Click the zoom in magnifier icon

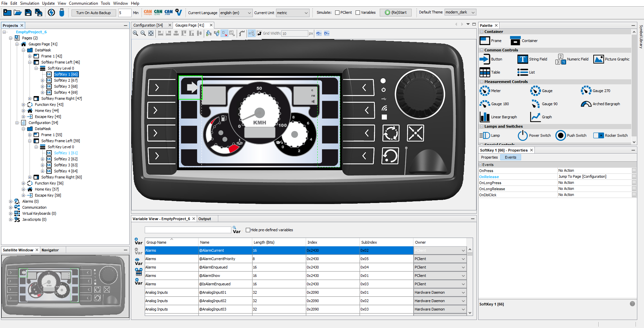(x=135, y=33)
